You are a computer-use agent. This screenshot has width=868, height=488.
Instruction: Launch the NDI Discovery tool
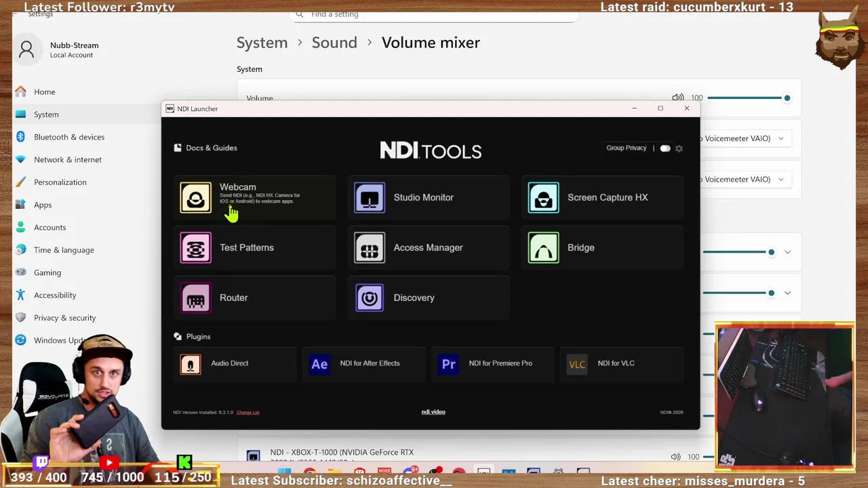(428, 298)
